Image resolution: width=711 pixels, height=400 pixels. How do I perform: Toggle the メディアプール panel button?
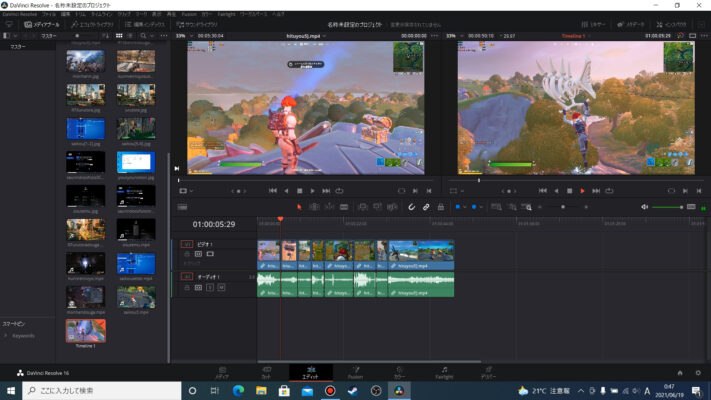pyautogui.click(x=42, y=24)
